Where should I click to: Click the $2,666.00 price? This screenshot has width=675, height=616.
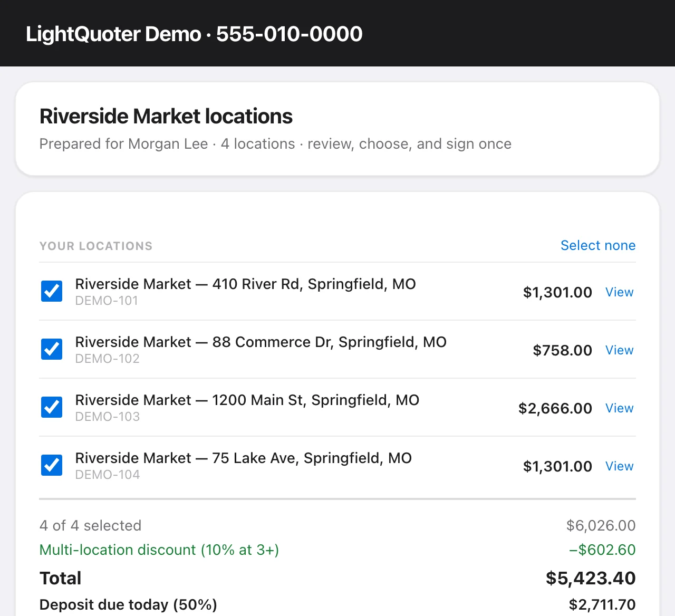tap(555, 408)
